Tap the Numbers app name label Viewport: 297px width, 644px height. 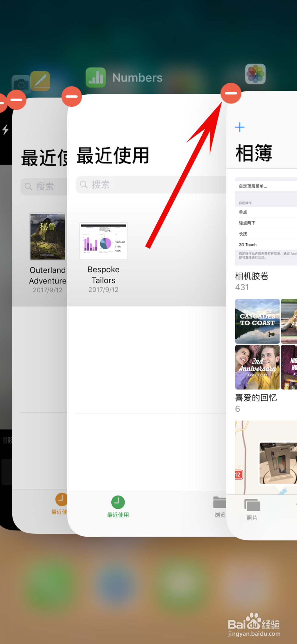coord(137,78)
